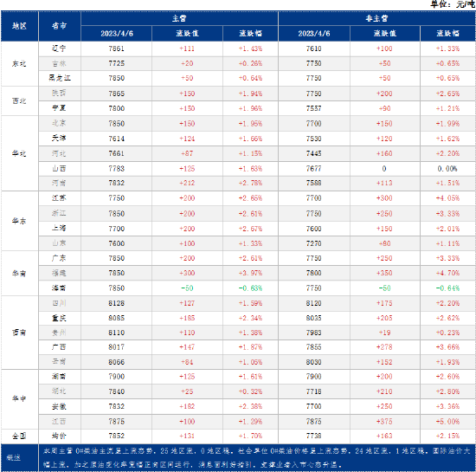
Task: Select the 西南 region cell
Action: coord(19,333)
